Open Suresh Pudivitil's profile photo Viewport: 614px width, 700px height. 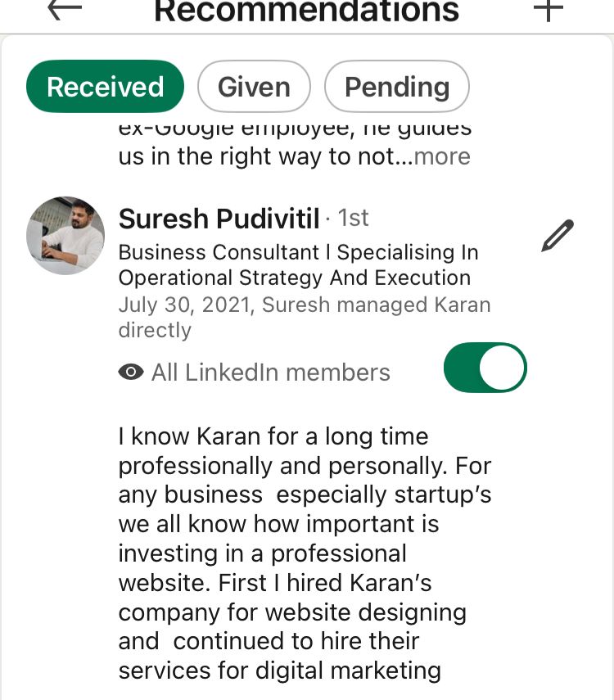[x=65, y=235]
